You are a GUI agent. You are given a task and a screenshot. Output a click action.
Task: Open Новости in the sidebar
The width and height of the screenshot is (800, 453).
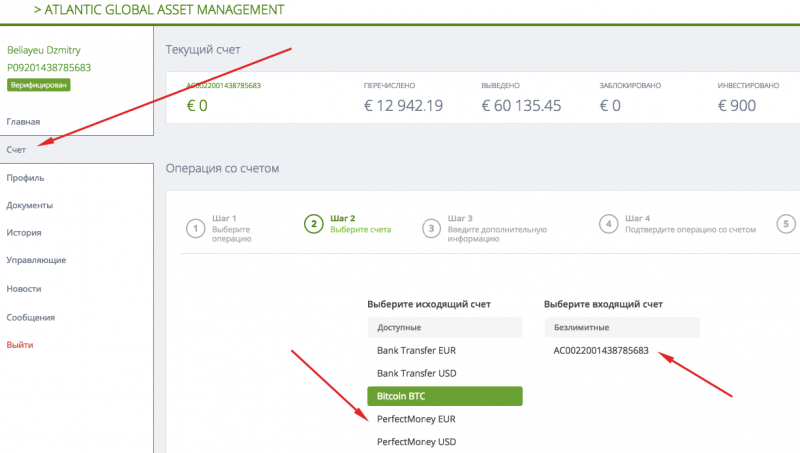pyautogui.click(x=24, y=288)
